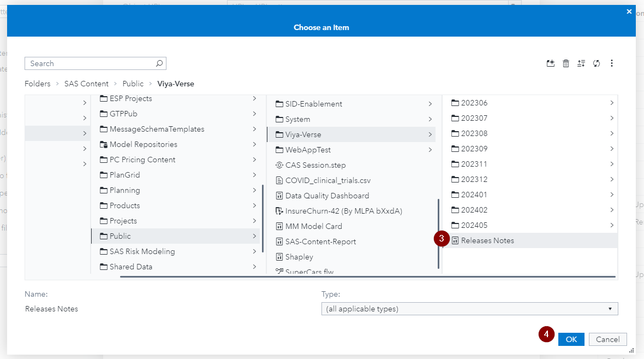Click the delete trash icon
Image resolution: width=644 pixels, height=359 pixels.
566,63
